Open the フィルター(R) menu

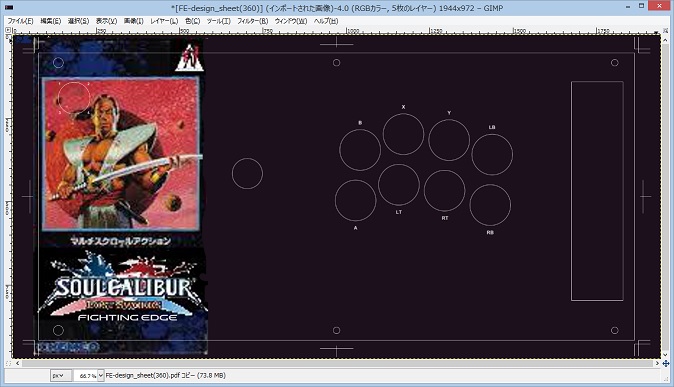pos(252,21)
